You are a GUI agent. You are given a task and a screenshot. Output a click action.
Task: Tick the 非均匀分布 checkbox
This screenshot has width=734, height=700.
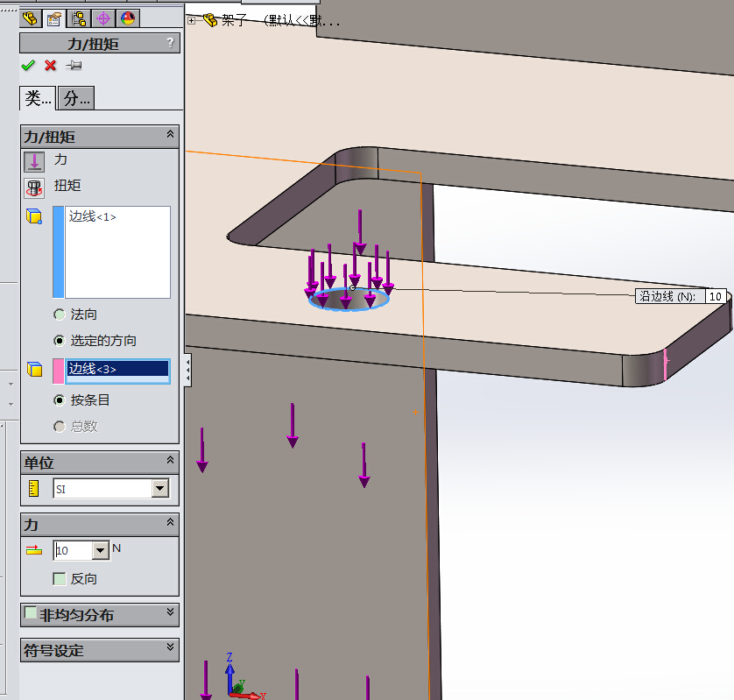(31, 614)
